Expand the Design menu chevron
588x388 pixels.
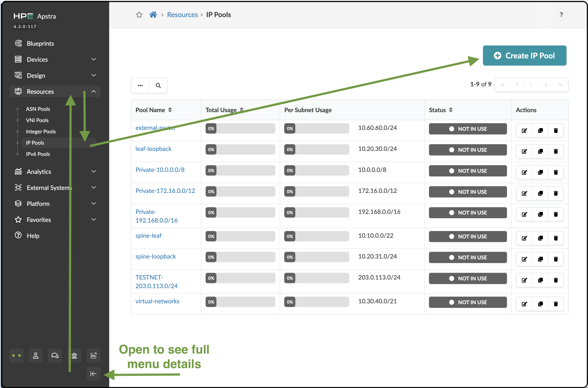point(94,76)
